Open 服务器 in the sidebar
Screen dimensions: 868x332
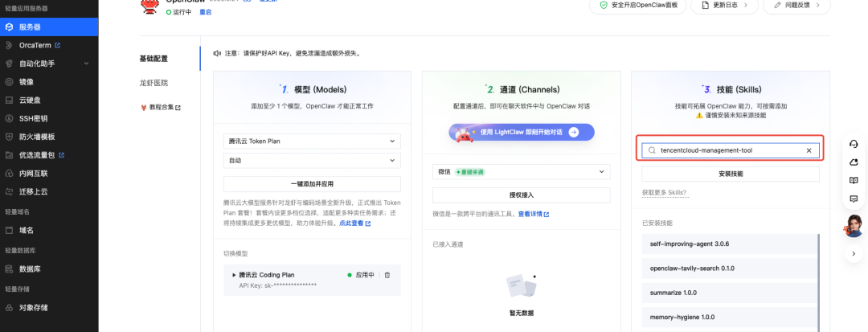(49, 27)
